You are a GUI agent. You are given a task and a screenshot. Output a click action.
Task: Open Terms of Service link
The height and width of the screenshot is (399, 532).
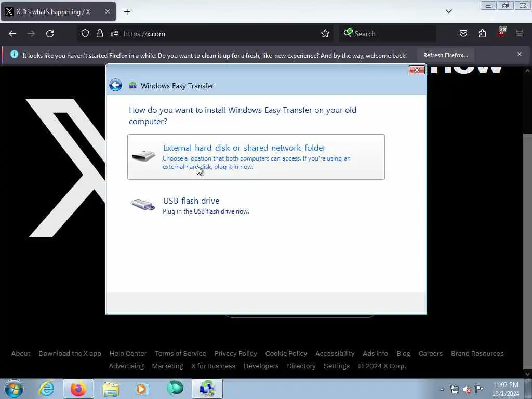tap(180, 353)
